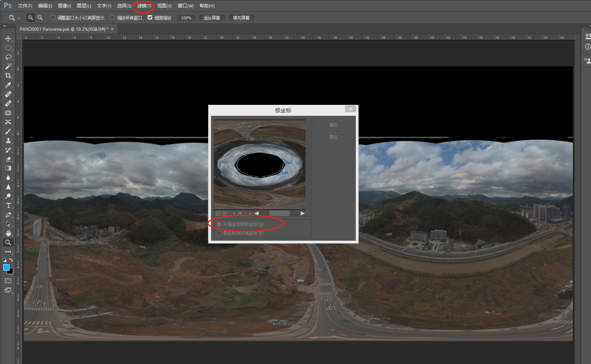Screen dimensions: 591x364
Task: Close the PANO0001 Panorama.psb tab
Action: (112, 29)
